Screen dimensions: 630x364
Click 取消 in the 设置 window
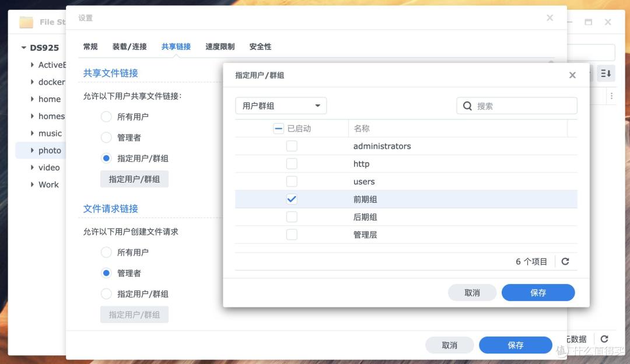(x=450, y=345)
